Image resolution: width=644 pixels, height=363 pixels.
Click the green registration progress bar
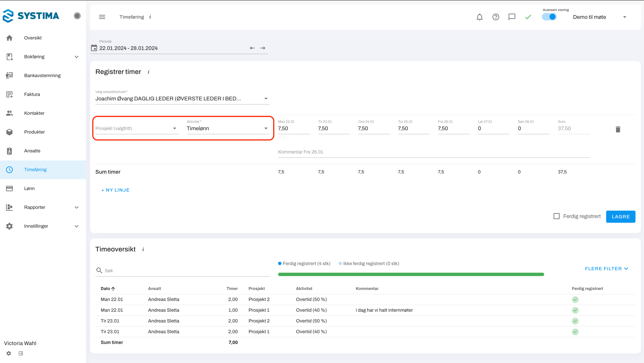tap(411, 274)
